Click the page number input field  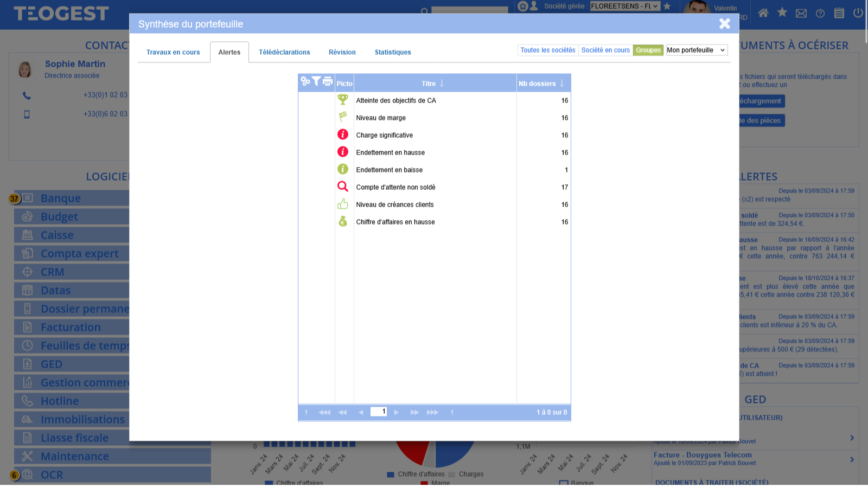pos(379,412)
